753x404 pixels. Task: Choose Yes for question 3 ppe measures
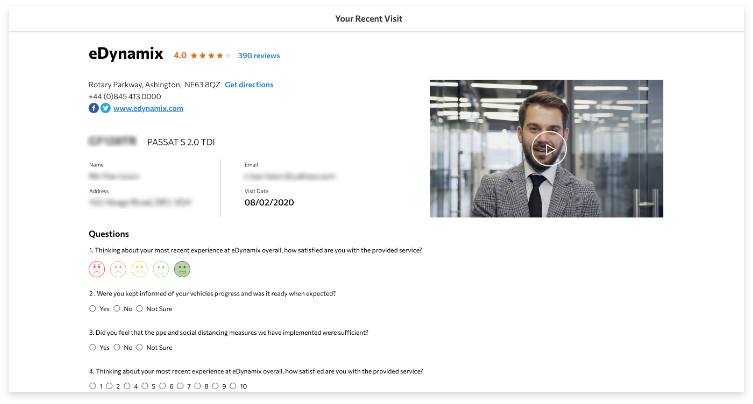click(93, 347)
